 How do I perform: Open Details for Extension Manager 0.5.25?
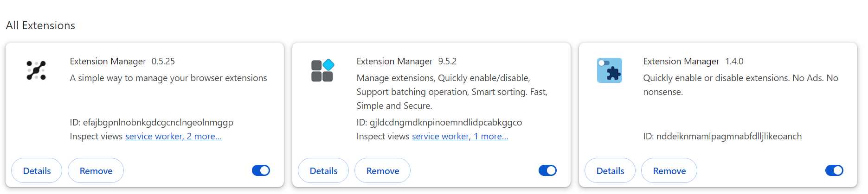click(37, 170)
